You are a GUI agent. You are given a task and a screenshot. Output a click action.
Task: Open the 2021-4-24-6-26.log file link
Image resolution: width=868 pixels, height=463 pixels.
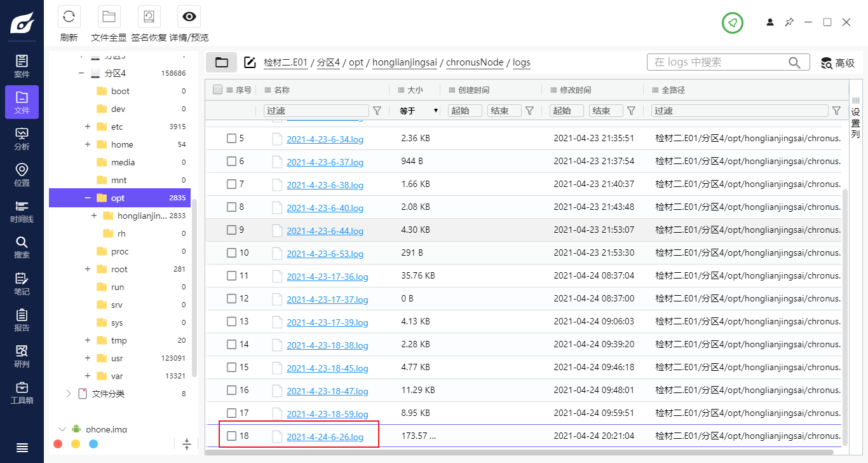pyautogui.click(x=325, y=437)
